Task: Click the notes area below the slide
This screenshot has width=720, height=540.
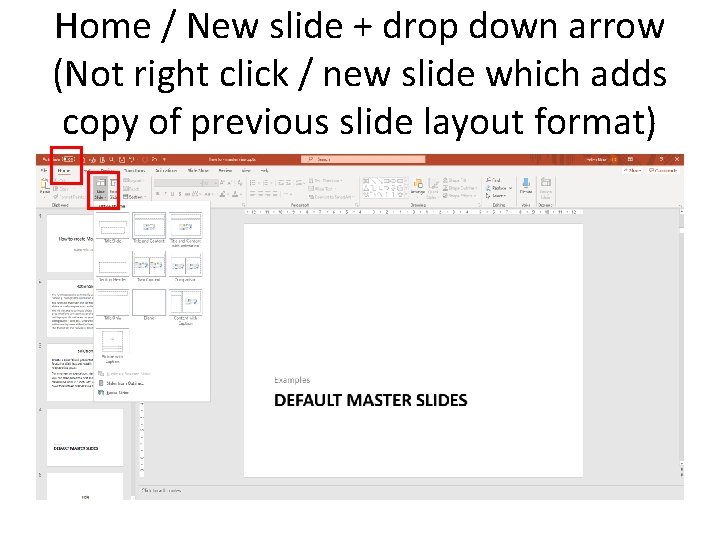Action: (409, 490)
